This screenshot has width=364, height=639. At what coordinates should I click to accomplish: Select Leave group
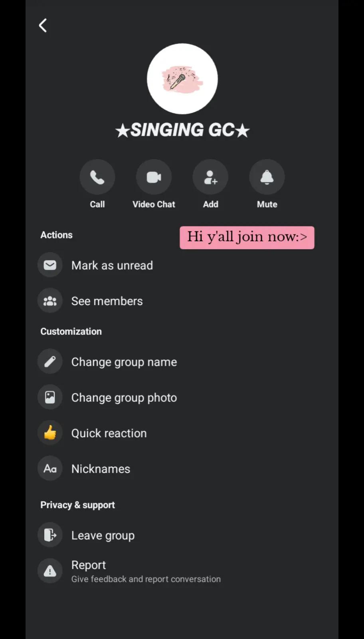click(103, 536)
